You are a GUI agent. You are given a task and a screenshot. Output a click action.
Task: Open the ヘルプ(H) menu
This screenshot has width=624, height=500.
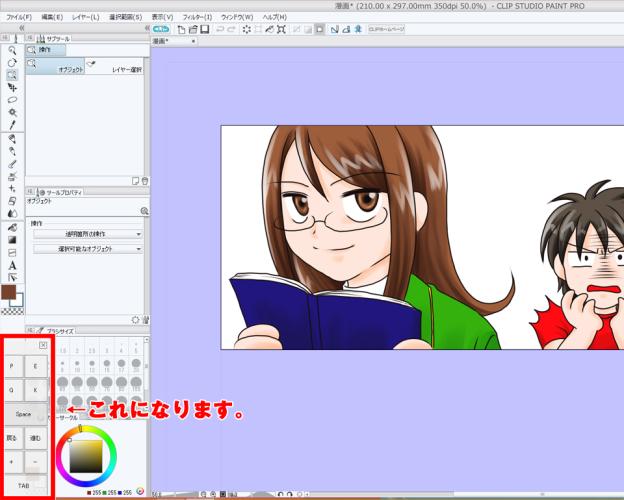(x=275, y=17)
